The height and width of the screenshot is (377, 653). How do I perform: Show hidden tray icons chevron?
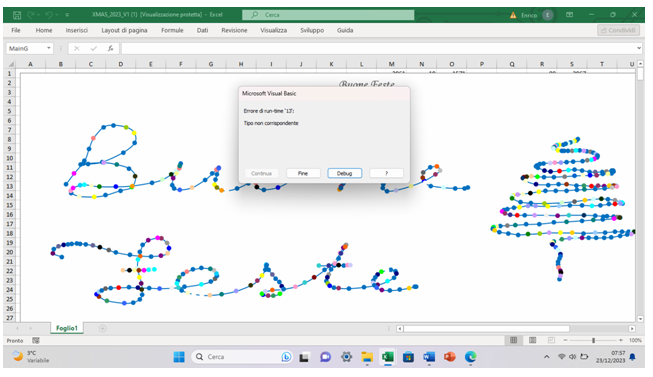point(546,357)
